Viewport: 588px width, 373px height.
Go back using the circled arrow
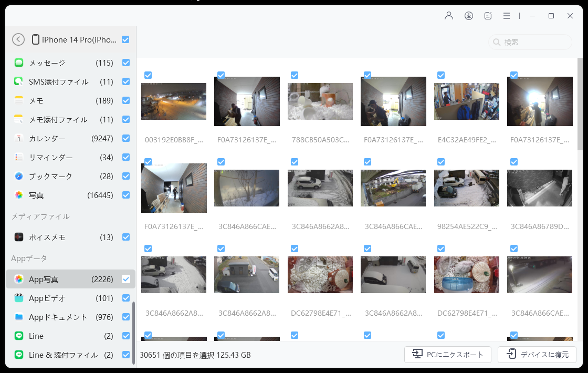click(x=18, y=39)
